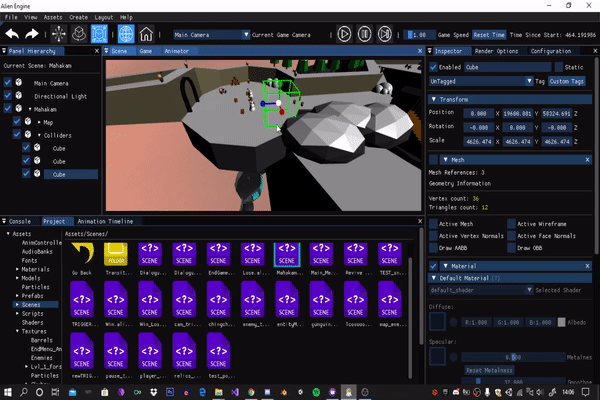This screenshot has height=400, width=600.
Task: Open the Transit... yellow folder
Action: click(x=116, y=254)
